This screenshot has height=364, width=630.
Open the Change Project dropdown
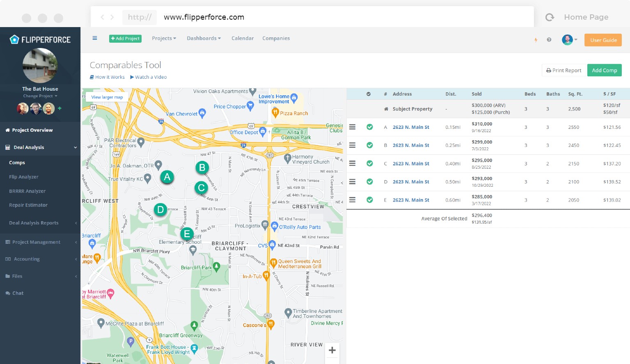[x=40, y=96]
